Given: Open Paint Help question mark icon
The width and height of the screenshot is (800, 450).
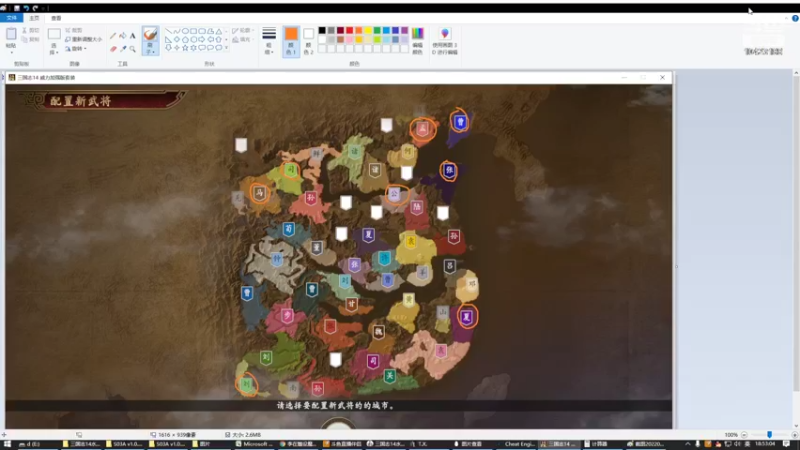Looking at the screenshot, I should coord(795,18).
